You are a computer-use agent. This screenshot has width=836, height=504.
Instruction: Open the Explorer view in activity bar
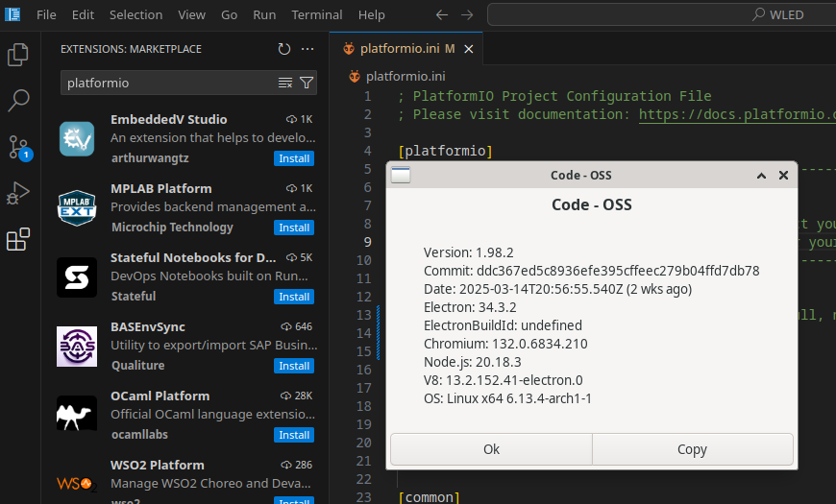tap(18, 55)
